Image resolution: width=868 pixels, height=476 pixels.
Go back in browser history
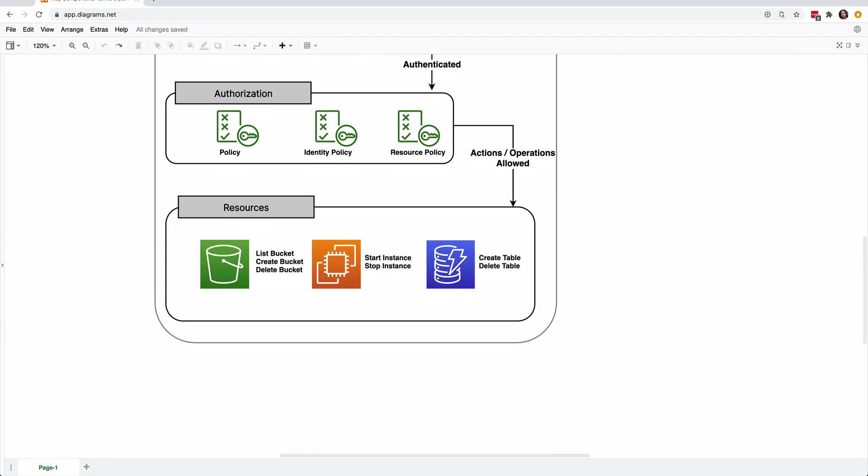point(10,14)
